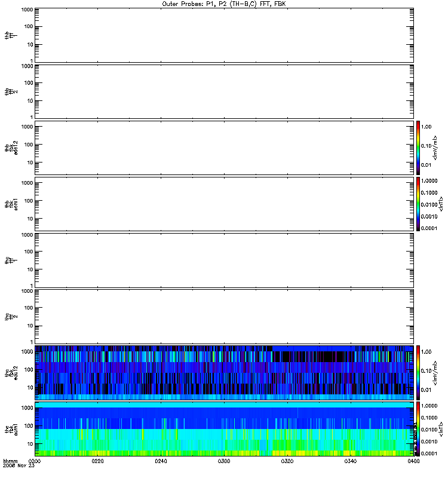Click the thc fbk edc12 panel y-axis title
Viewport: 448px width, 478px height.
[x=11, y=372]
